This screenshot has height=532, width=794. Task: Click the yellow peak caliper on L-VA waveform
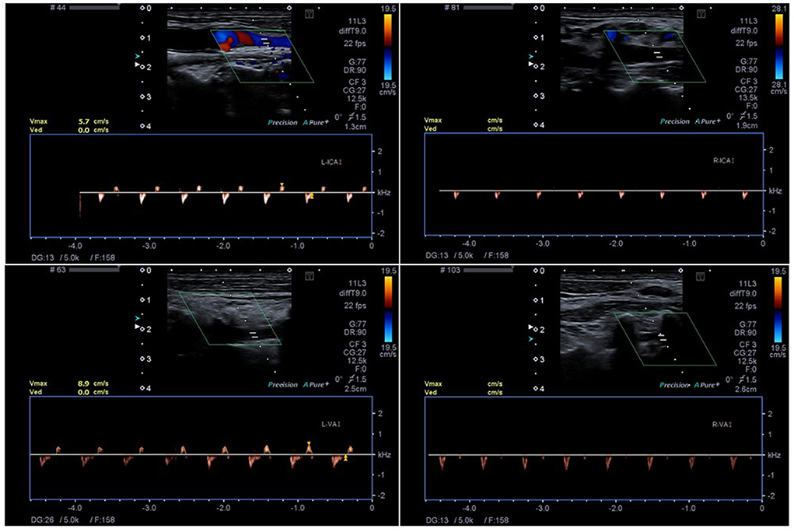coord(309,444)
